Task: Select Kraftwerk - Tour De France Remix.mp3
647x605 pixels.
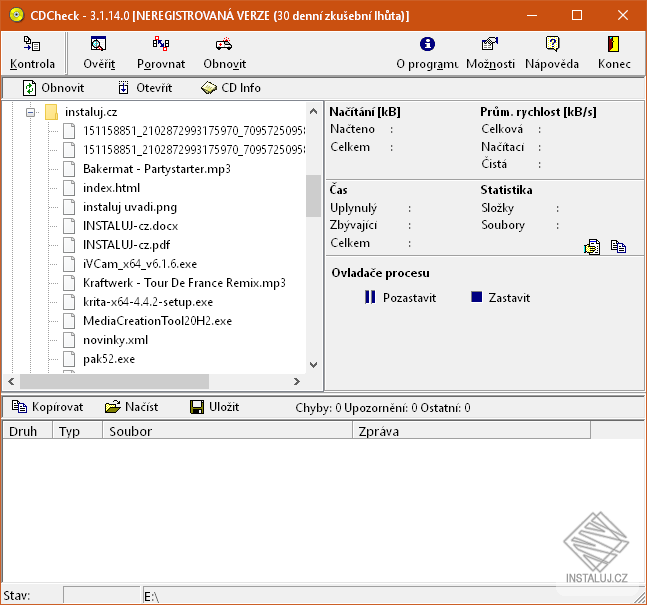Action: pos(184,283)
